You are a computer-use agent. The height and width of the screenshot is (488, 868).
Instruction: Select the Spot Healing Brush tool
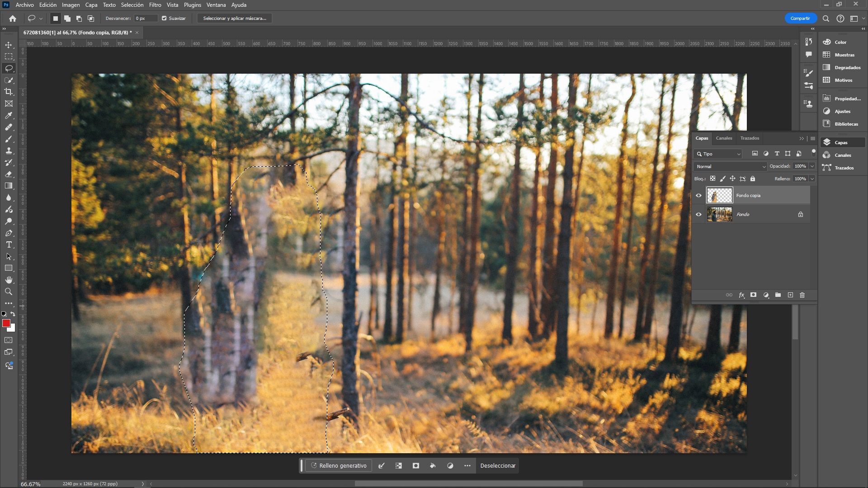point(9,127)
